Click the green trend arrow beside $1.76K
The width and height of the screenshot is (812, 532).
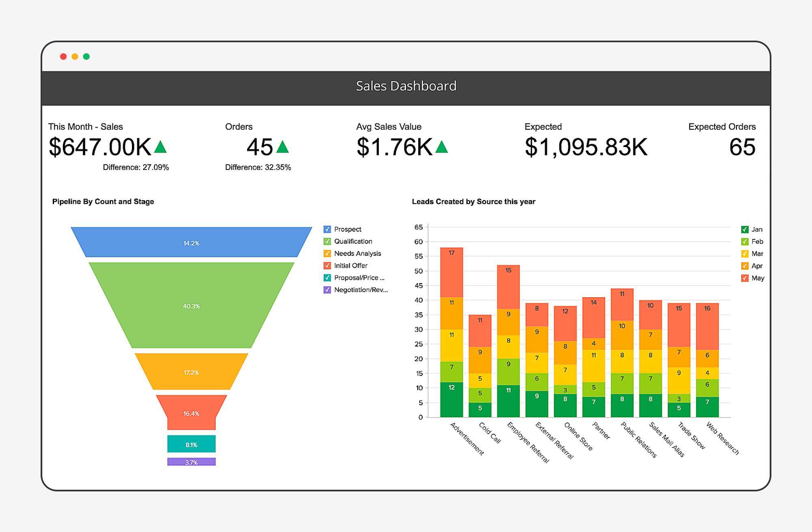[441, 147]
